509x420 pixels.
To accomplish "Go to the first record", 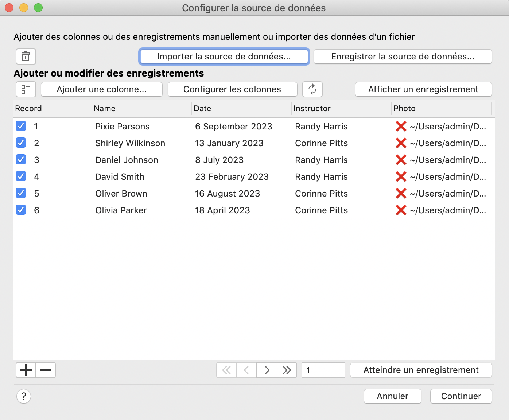I will (x=226, y=370).
